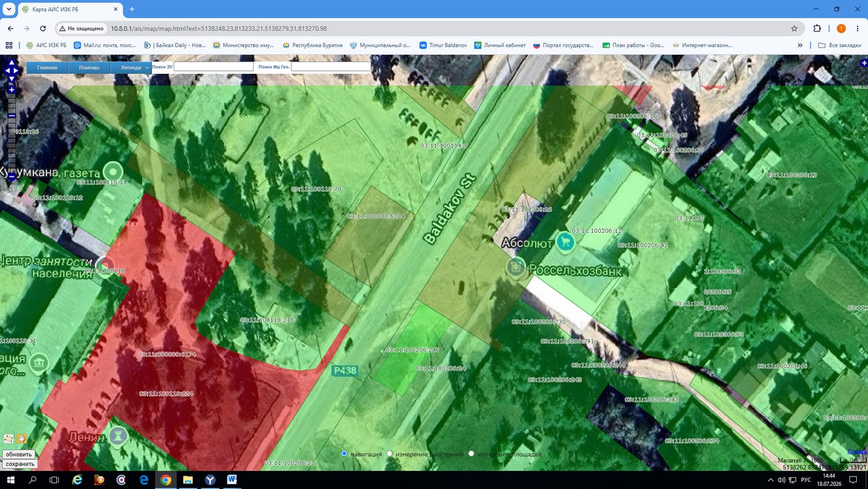The width and height of the screenshot is (868, 489).
Task: Select the измерение площадей radio button
Action: click(x=471, y=454)
